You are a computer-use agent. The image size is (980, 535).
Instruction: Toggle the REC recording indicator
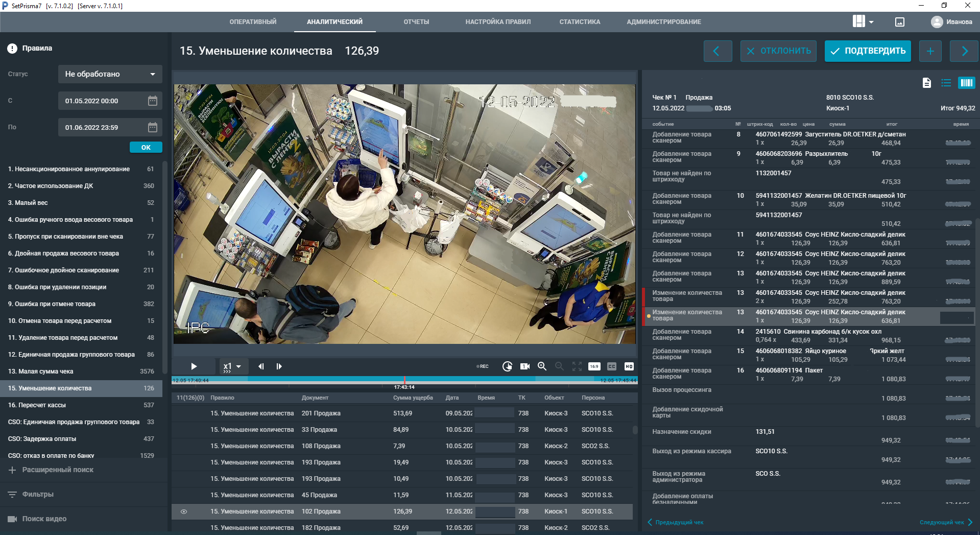point(483,366)
